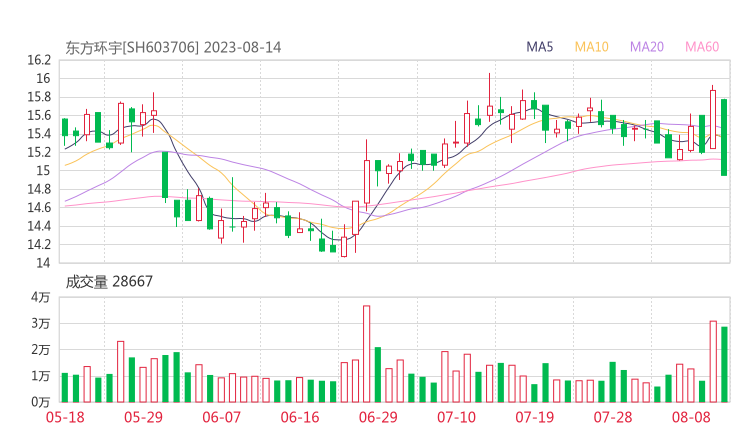The width and height of the screenshot is (740, 440).
Task: Click the 0万 volume axis label
Action: [41, 402]
